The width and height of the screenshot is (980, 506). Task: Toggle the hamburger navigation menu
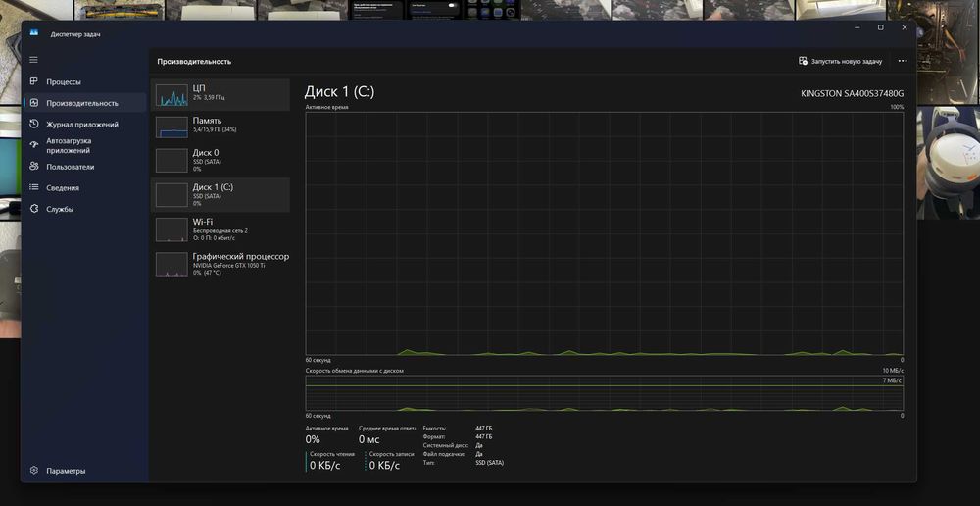(33, 60)
